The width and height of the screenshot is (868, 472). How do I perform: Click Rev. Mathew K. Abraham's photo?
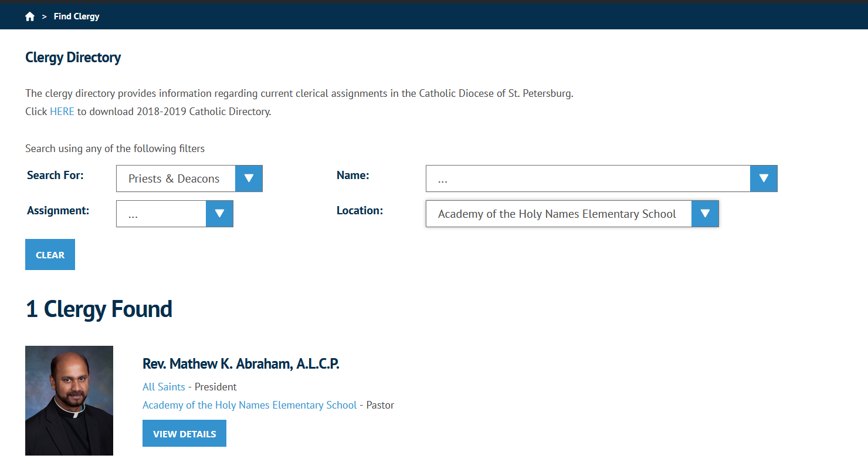[x=69, y=400]
